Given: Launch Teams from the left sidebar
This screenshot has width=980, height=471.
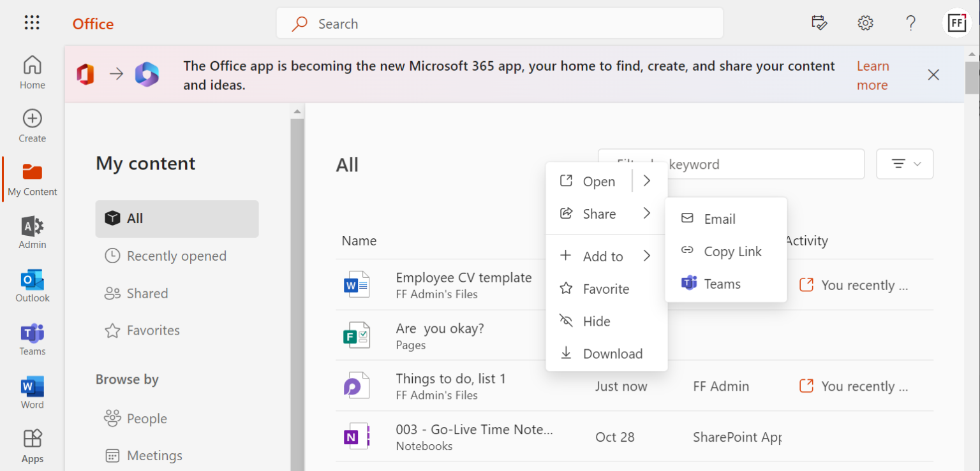Looking at the screenshot, I should click(33, 339).
